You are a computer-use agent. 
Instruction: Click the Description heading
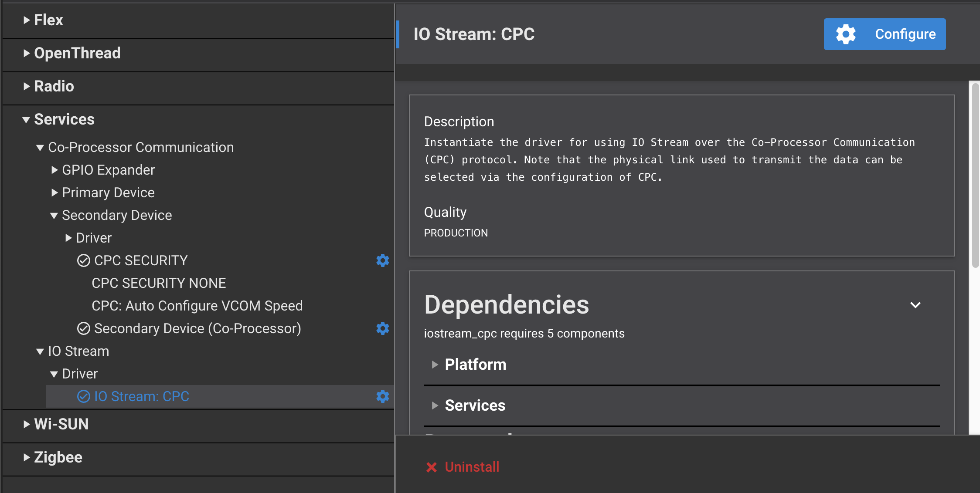[x=459, y=122]
